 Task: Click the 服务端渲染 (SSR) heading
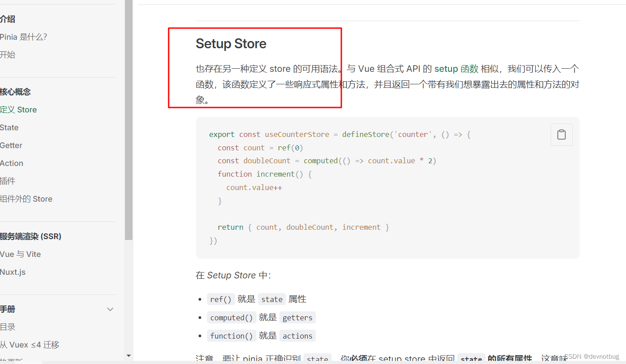(x=31, y=236)
